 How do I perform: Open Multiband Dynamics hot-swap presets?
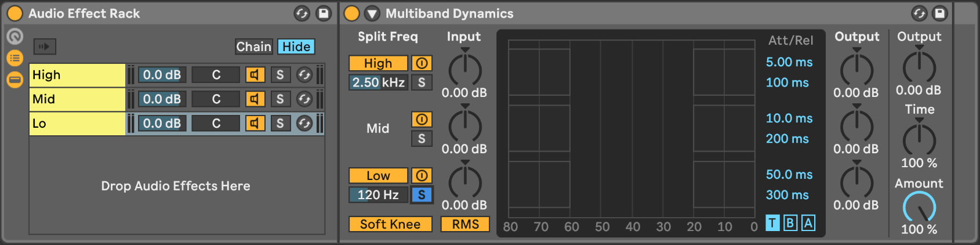pyautogui.click(x=919, y=13)
